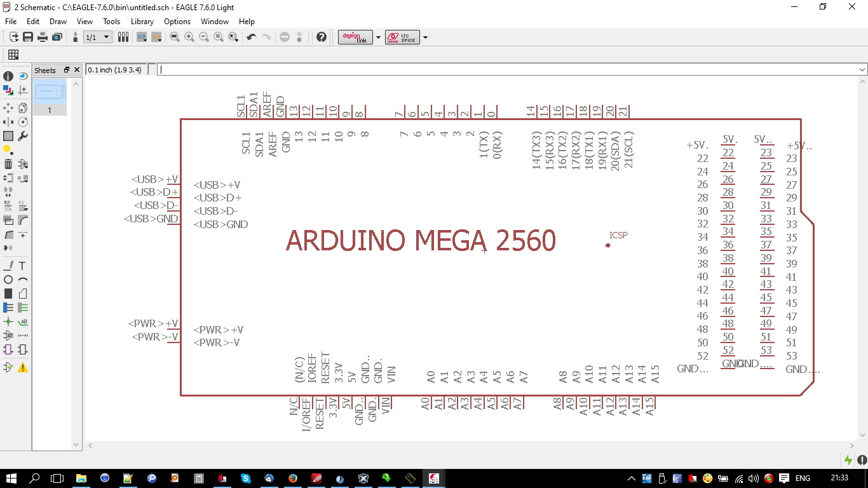Pick the Delete trash can tool
Screen dimensions: 868x488
tap(8, 164)
